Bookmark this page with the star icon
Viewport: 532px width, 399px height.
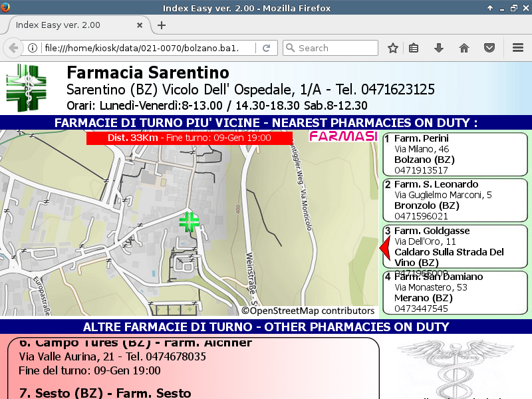(x=393, y=48)
